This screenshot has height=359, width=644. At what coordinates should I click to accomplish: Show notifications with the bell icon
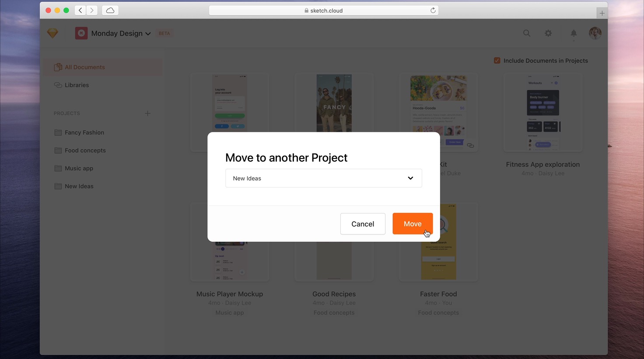(x=574, y=33)
